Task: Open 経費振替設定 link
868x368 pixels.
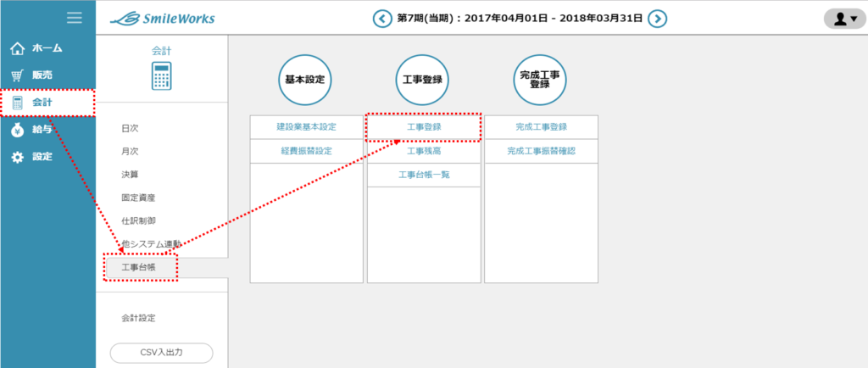Action: point(307,151)
